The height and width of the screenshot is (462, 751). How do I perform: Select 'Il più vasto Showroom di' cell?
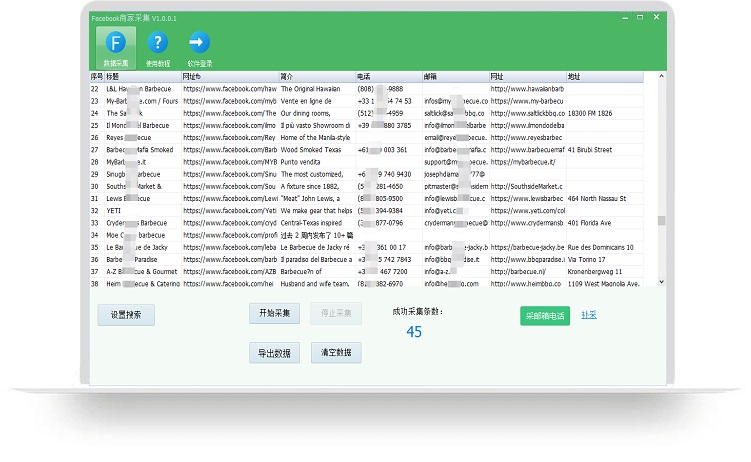(317, 125)
